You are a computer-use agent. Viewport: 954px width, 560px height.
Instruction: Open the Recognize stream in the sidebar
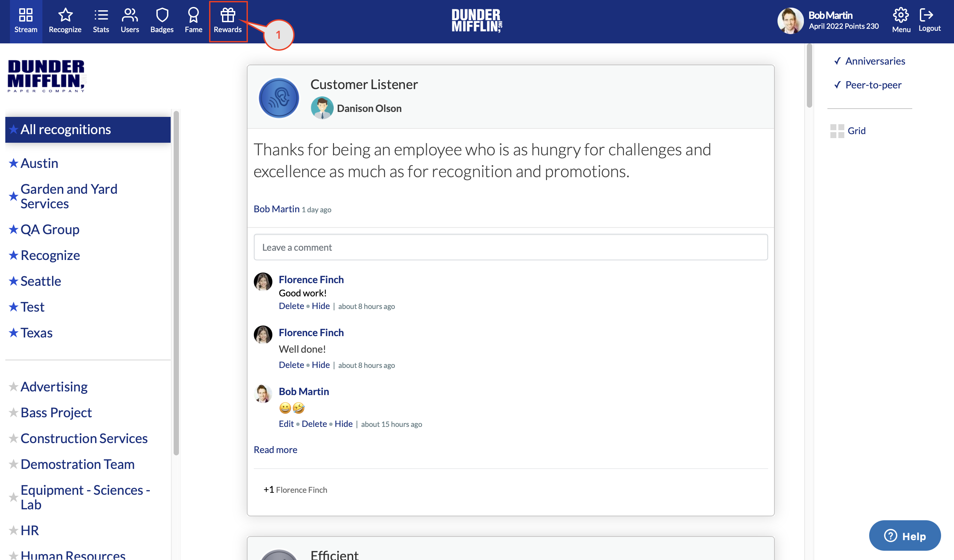(50, 255)
